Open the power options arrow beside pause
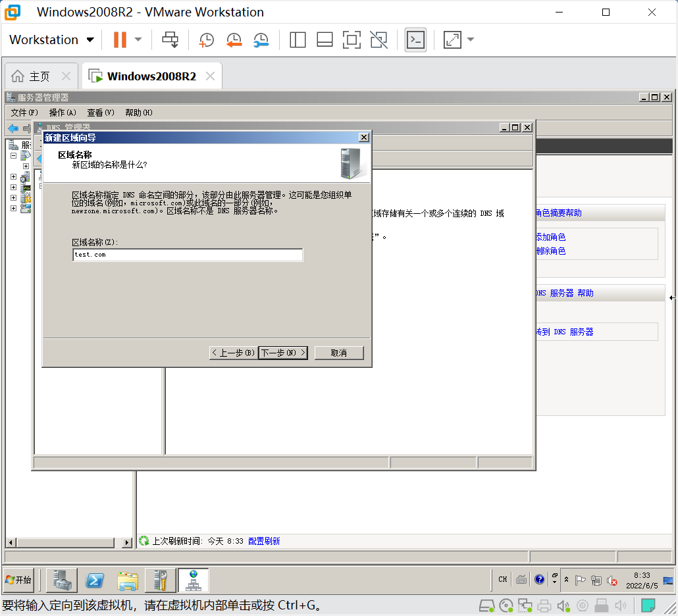This screenshot has height=616, width=678. pos(138,39)
